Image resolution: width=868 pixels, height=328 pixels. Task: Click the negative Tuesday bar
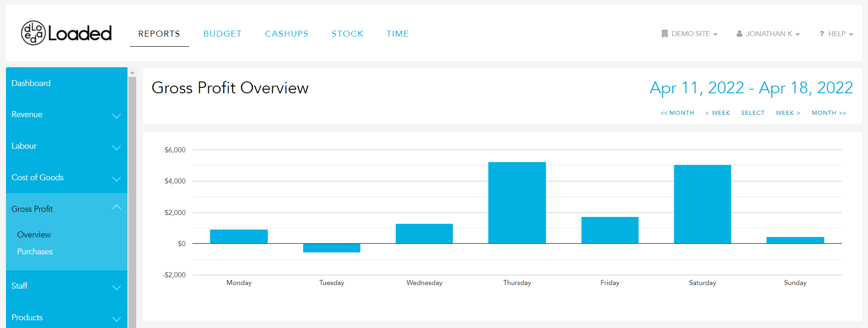pos(332,248)
